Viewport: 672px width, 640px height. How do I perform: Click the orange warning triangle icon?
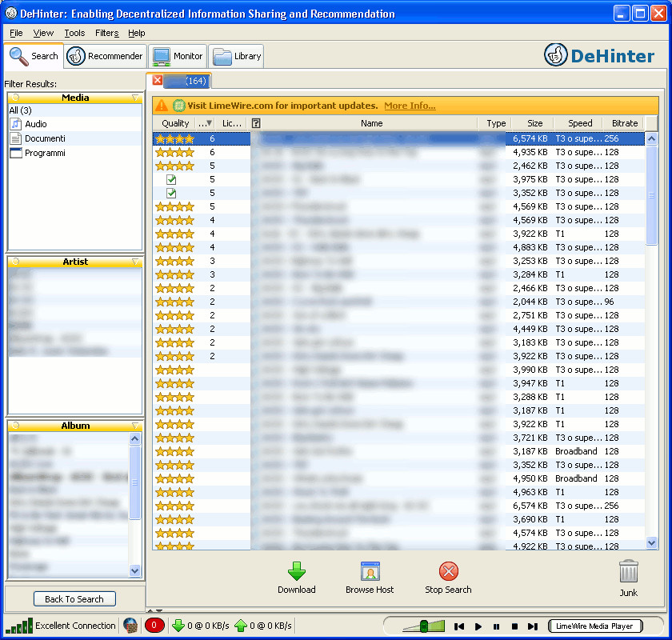click(162, 106)
